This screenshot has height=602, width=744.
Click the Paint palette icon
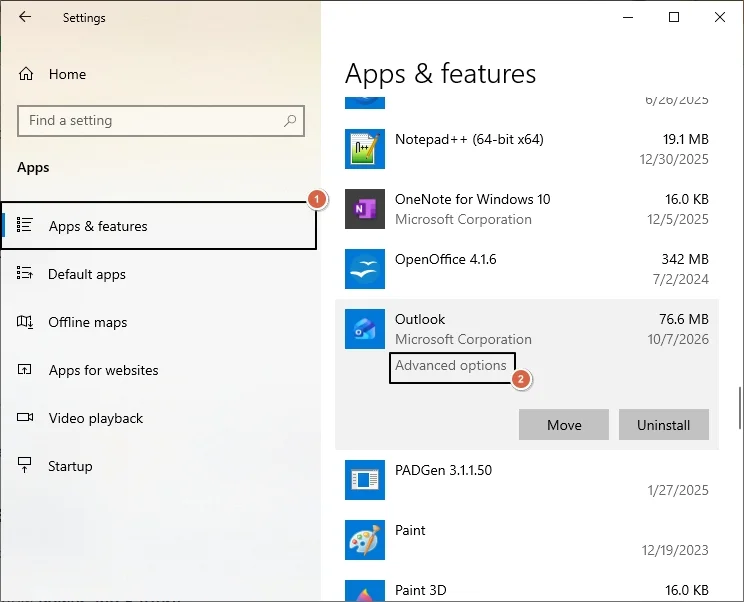click(x=365, y=540)
